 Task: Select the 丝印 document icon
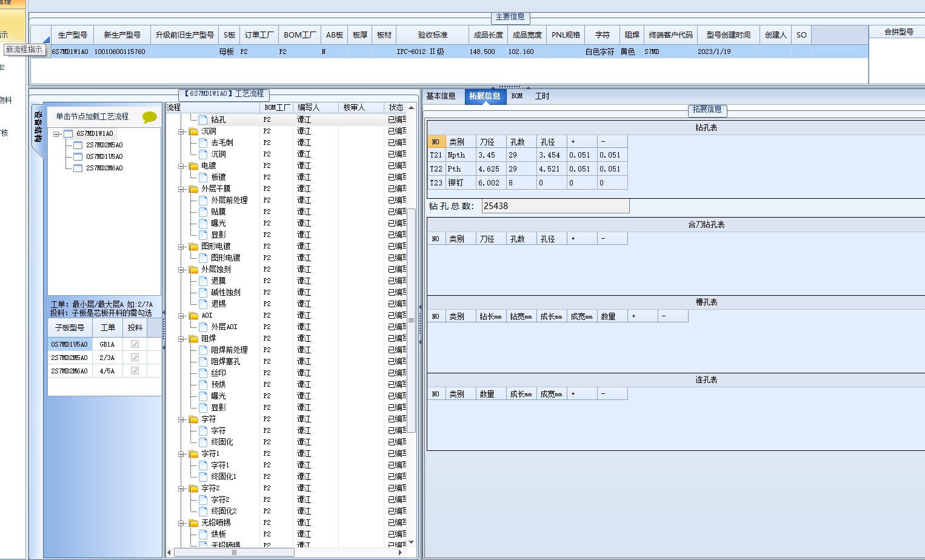(203, 373)
